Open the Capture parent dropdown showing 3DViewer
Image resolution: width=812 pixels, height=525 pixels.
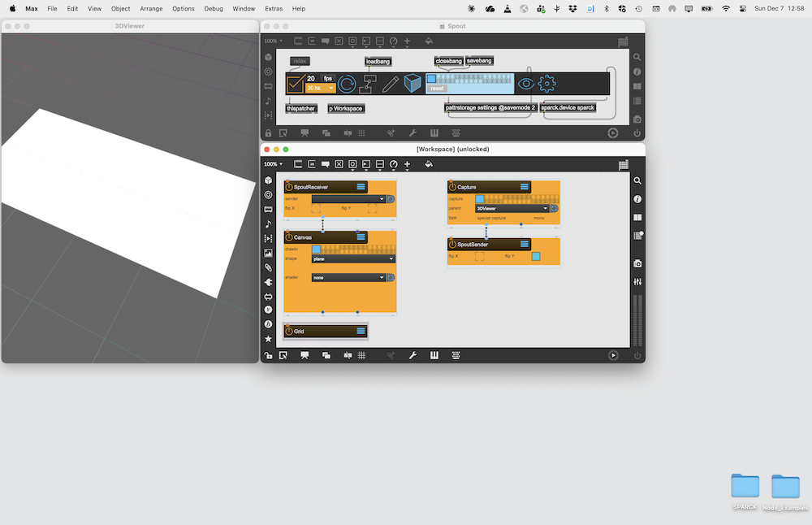[512, 209]
